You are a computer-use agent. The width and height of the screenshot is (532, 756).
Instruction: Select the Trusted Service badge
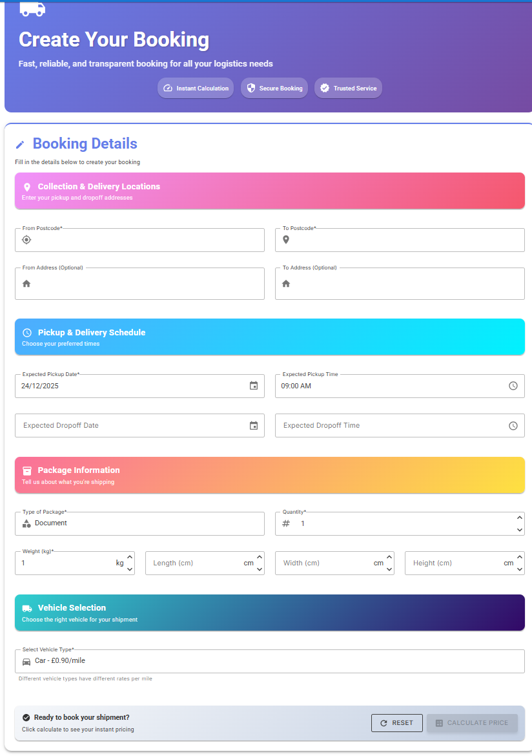348,88
